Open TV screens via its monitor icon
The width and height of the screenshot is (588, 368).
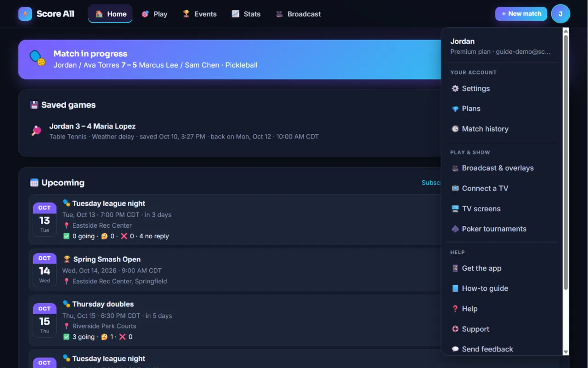point(455,208)
